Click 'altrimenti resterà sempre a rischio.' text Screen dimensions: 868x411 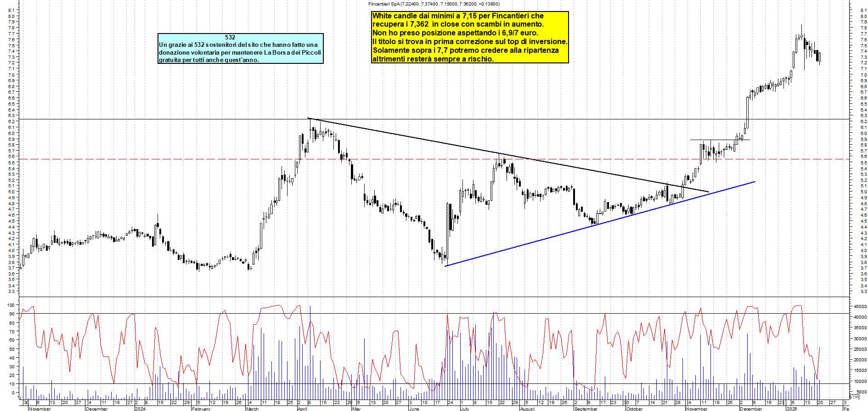point(433,59)
